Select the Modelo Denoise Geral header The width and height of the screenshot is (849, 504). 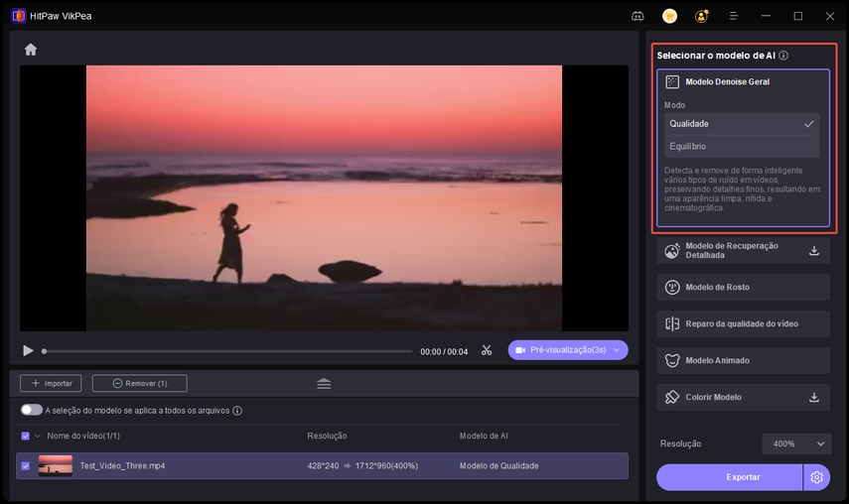click(x=743, y=81)
